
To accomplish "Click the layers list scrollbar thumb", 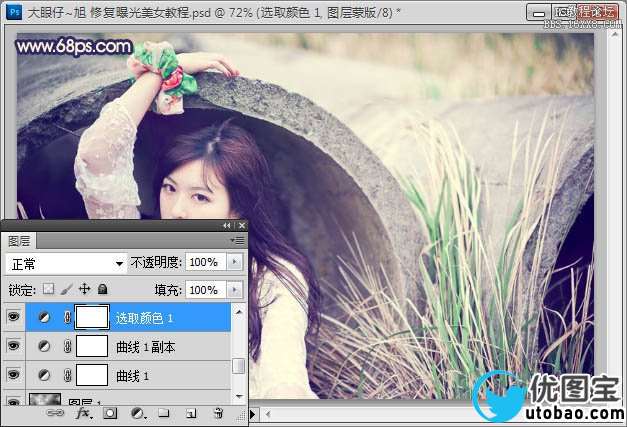I will coord(239,366).
